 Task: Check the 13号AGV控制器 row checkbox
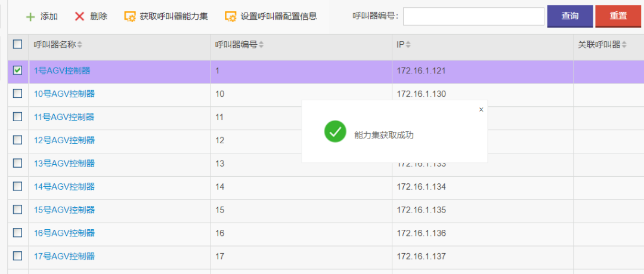18,164
